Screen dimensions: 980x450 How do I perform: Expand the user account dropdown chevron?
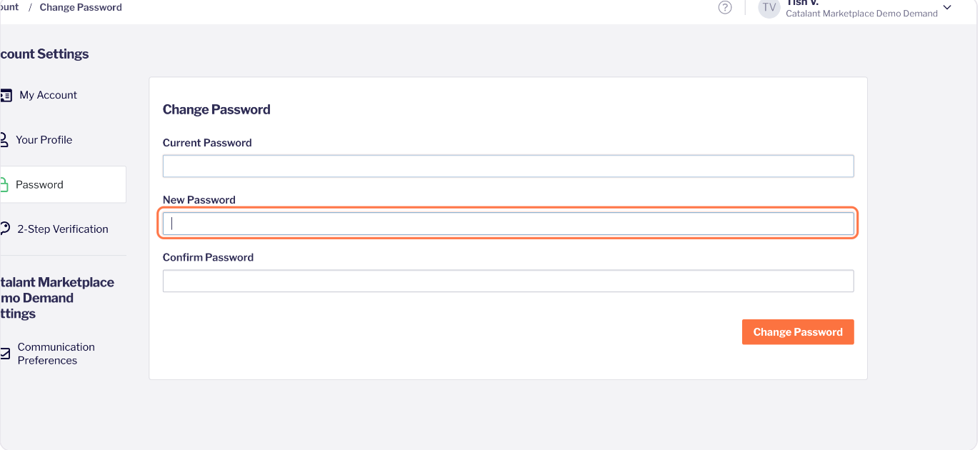947,8
